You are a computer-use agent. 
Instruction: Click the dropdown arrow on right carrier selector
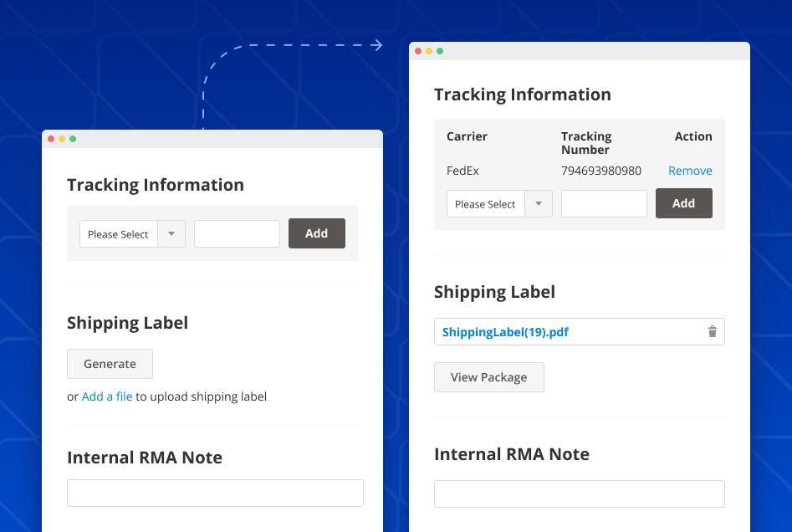(x=539, y=203)
